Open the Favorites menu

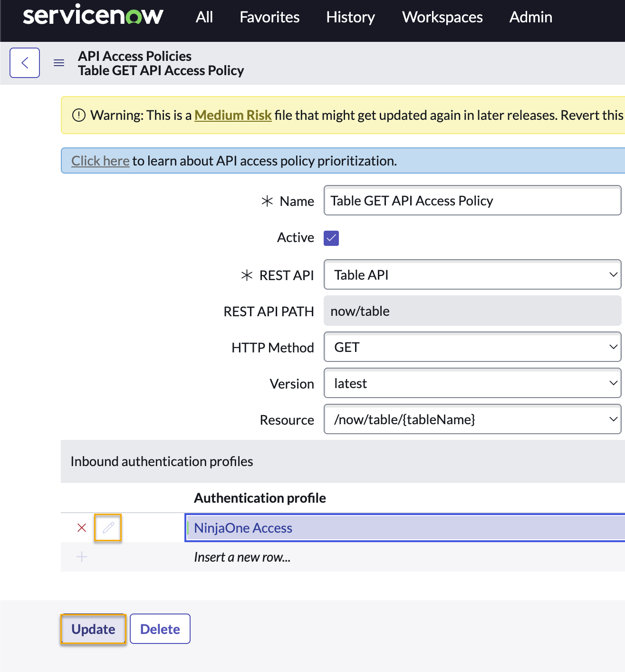269,17
